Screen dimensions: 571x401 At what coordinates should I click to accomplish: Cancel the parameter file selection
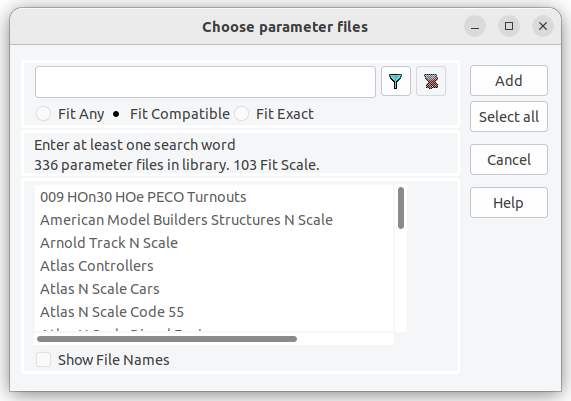[509, 160]
